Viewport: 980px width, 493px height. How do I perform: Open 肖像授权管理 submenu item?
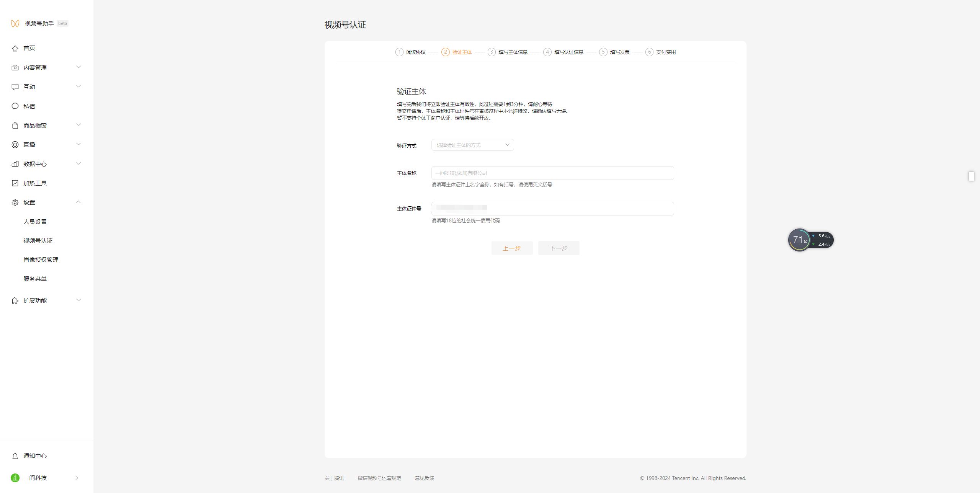pos(41,260)
